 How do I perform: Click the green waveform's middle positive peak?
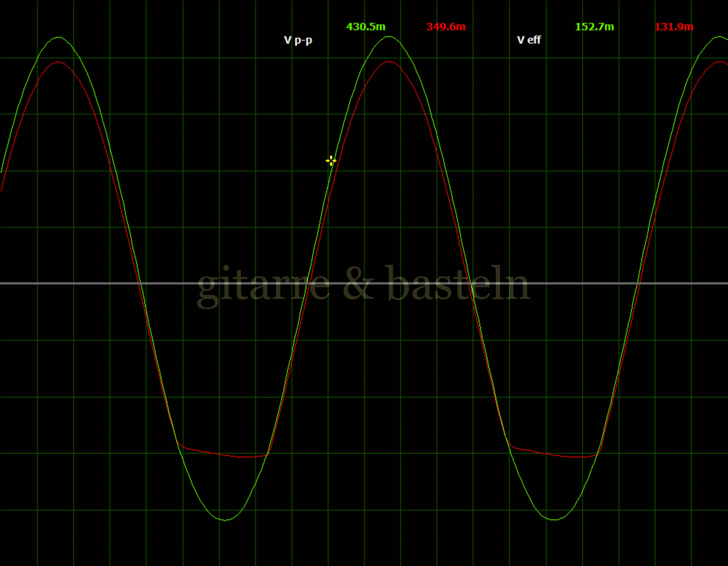click(388, 37)
